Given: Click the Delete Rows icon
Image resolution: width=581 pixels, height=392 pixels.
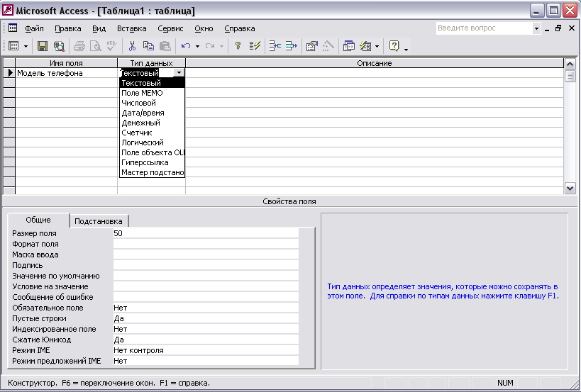Looking at the screenshot, I should click(292, 46).
